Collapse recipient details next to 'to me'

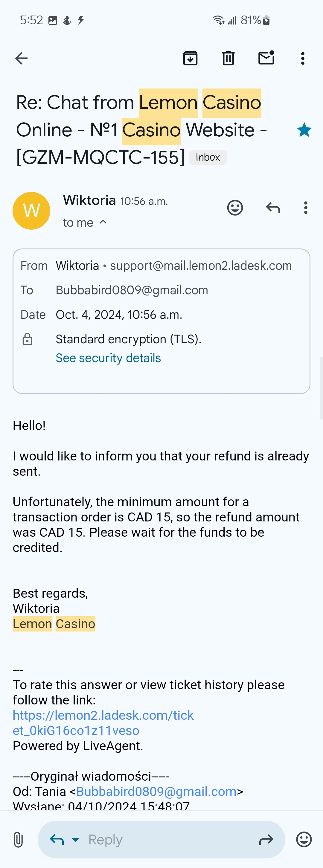tap(103, 222)
